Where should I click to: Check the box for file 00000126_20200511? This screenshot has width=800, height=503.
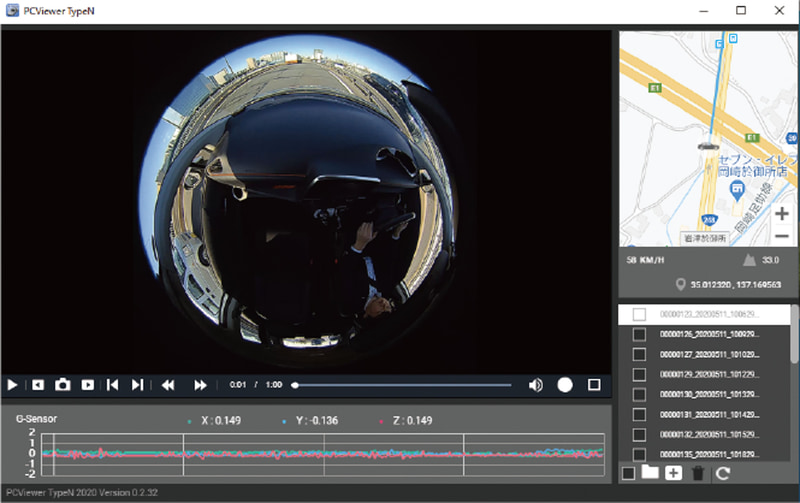point(639,334)
